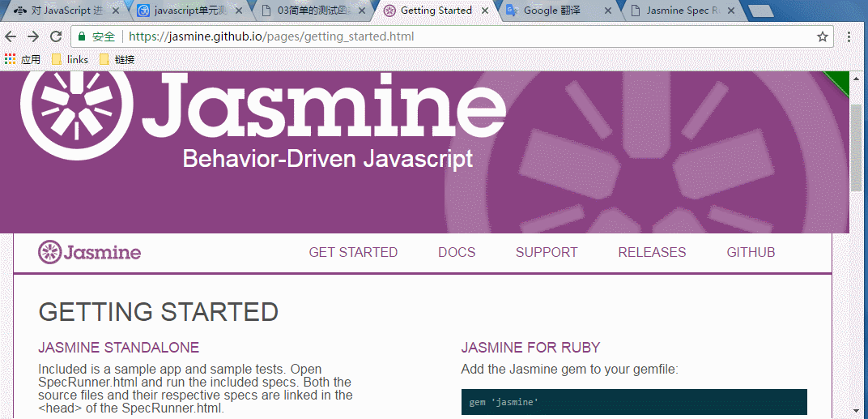Click the GETTING STARTED heading
The height and width of the screenshot is (419, 868).
[x=159, y=312]
